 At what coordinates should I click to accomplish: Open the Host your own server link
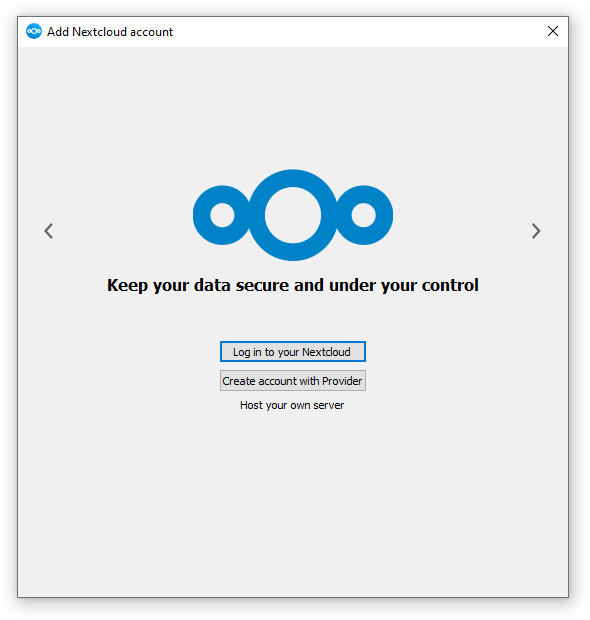point(292,405)
